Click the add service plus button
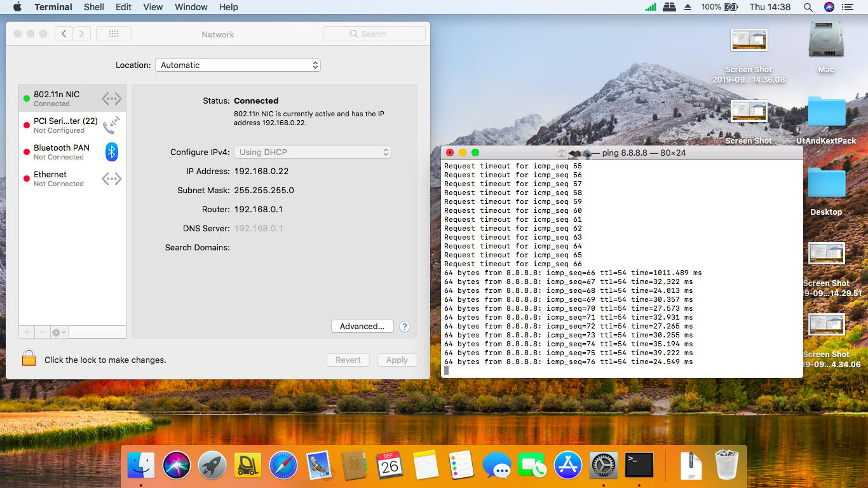 pos(27,332)
